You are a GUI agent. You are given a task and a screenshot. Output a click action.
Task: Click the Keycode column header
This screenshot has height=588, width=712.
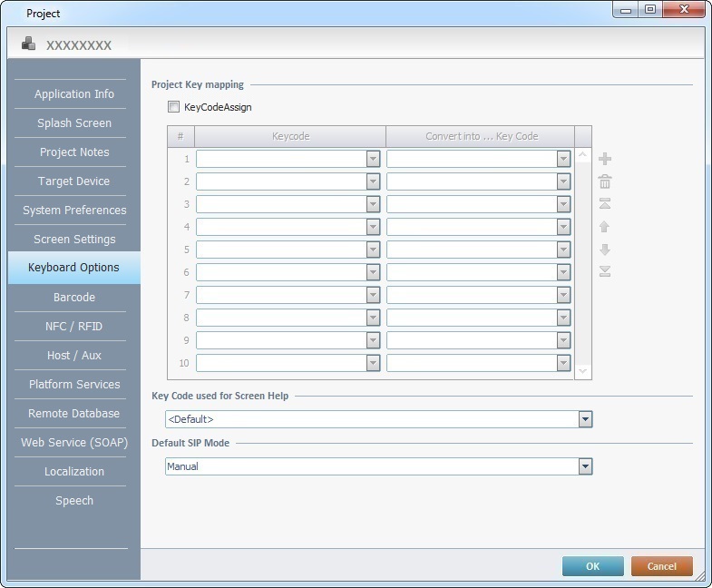(x=290, y=136)
